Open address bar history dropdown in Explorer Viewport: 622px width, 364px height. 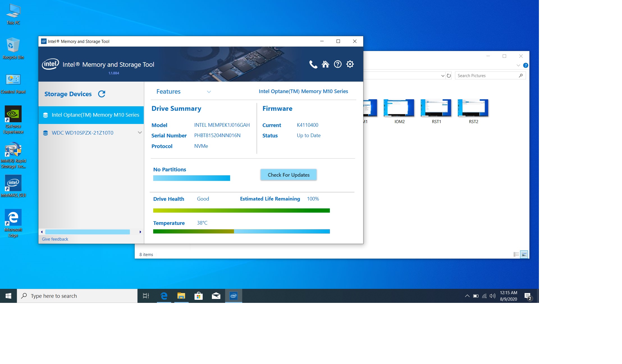[443, 76]
